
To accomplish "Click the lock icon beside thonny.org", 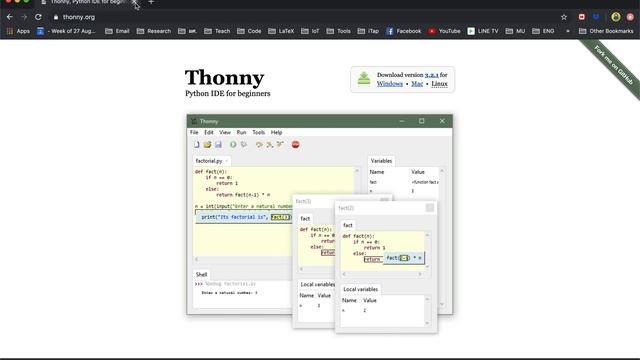I will [56, 17].
